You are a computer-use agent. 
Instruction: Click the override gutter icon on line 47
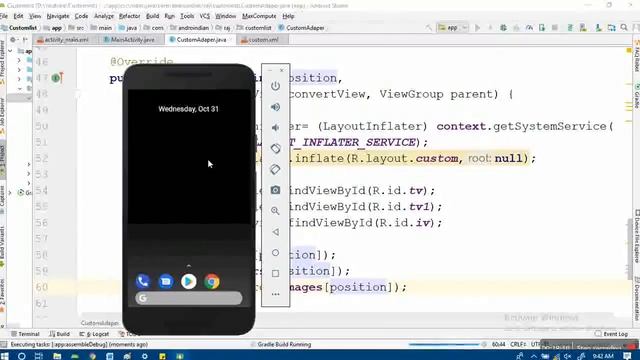pos(57,78)
